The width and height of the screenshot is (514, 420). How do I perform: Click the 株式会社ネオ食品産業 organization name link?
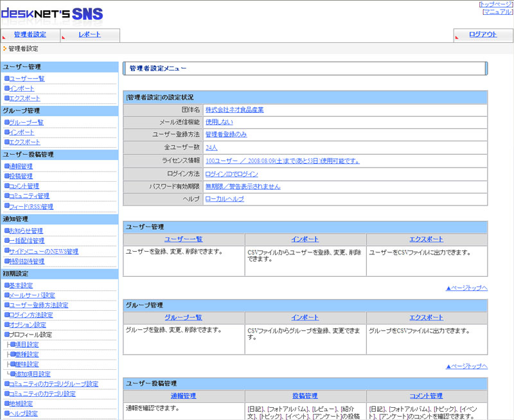coord(235,110)
